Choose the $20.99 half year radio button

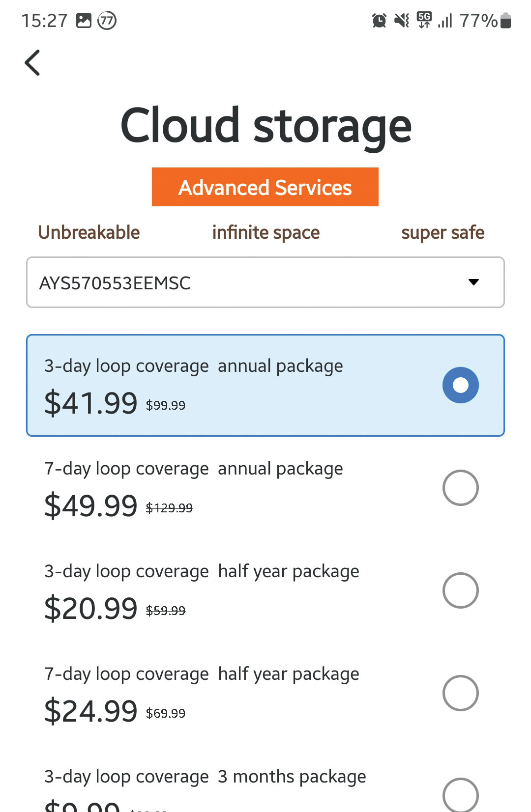(460, 590)
